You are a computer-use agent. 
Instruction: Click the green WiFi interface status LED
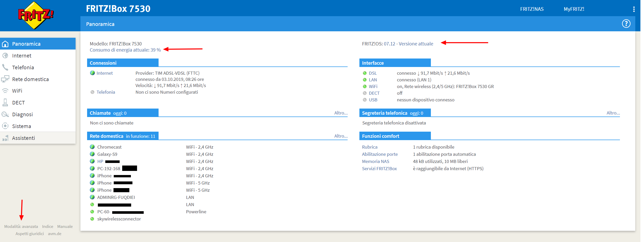365,86
